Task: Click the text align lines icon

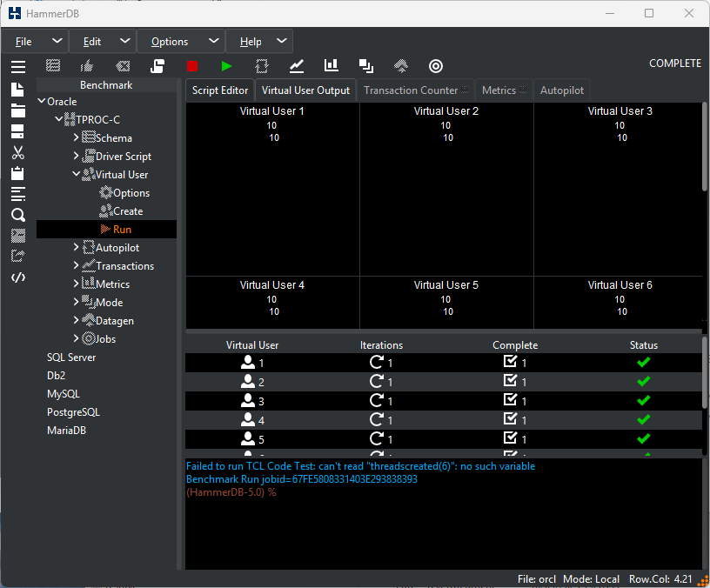Action: click(18, 194)
